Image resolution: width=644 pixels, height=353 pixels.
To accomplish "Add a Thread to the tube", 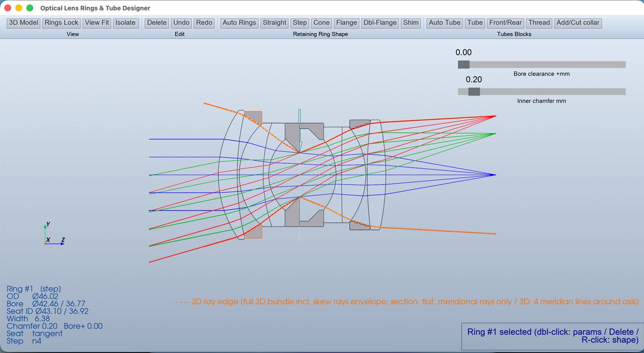I will (539, 23).
